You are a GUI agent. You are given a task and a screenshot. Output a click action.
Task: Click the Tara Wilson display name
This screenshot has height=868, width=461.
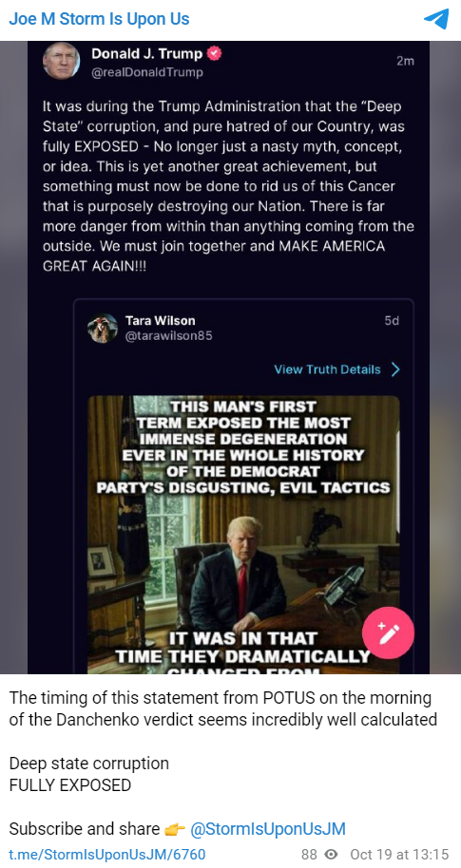click(x=160, y=321)
